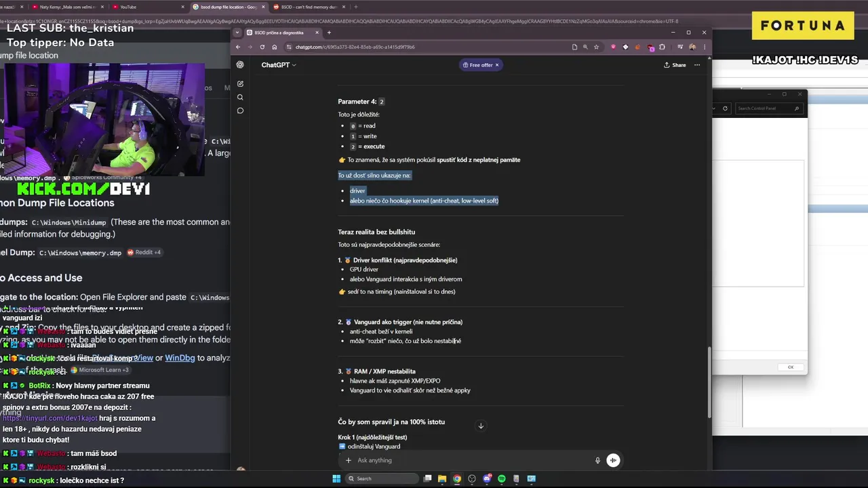Open the Windows Start menu

tap(336, 479)
